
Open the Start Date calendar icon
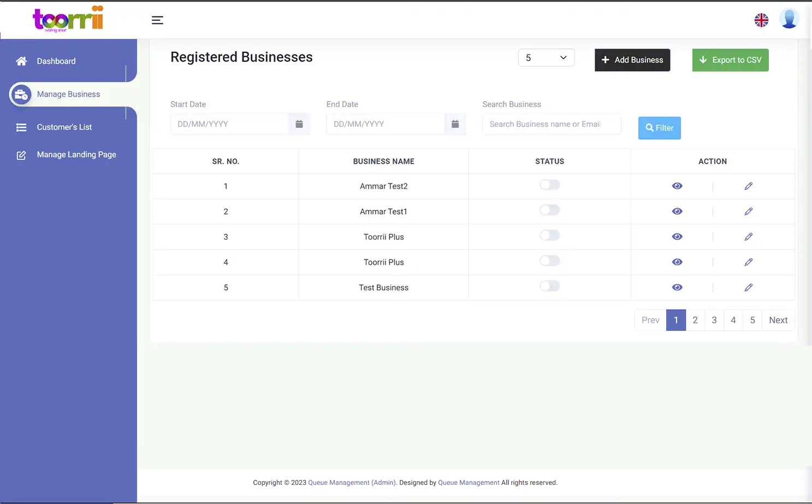point(299,124)
